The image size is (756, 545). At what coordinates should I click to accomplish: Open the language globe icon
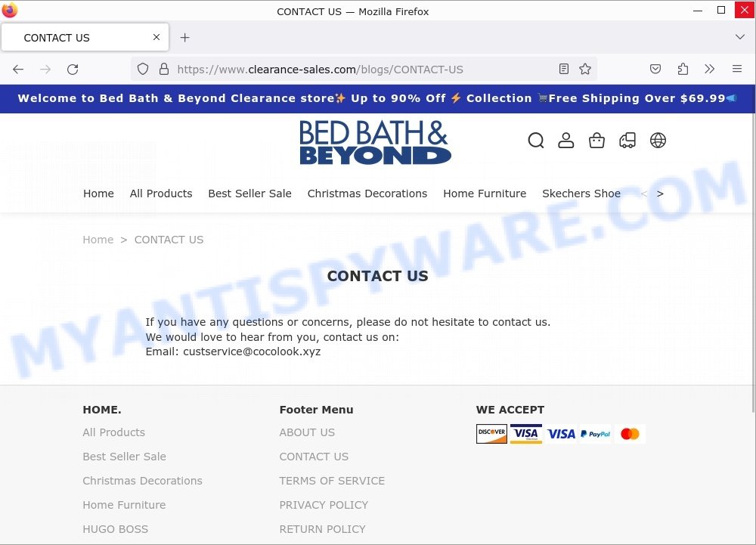[658, 141]
